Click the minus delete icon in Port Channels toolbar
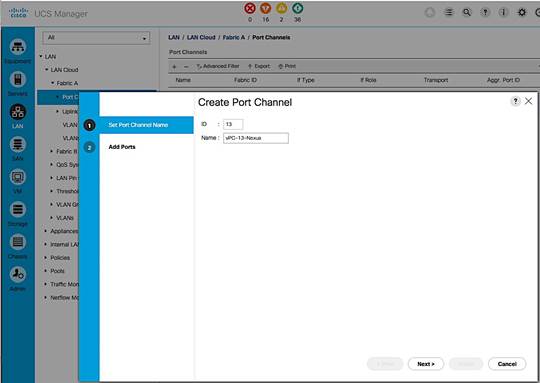This screenshot has width=540, height=383. coord(186,66)
